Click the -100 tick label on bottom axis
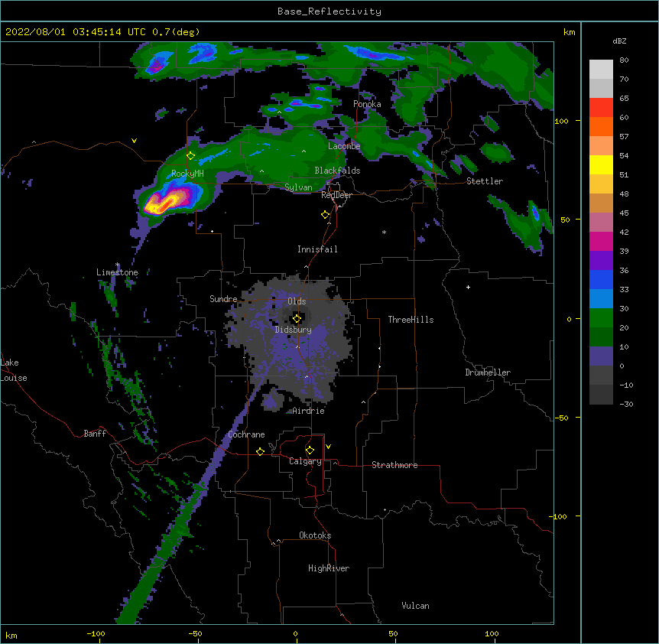This screenshot has height=644, width=659. [96, 633]
